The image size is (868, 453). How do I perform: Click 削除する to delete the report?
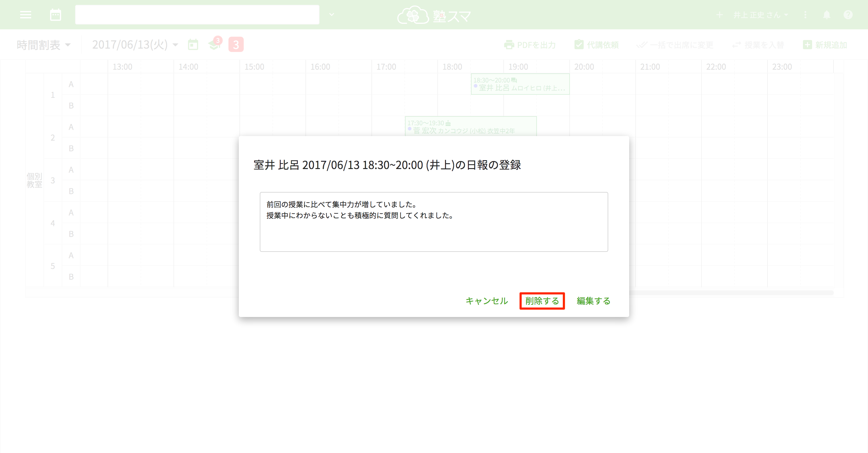pos(542,301)
